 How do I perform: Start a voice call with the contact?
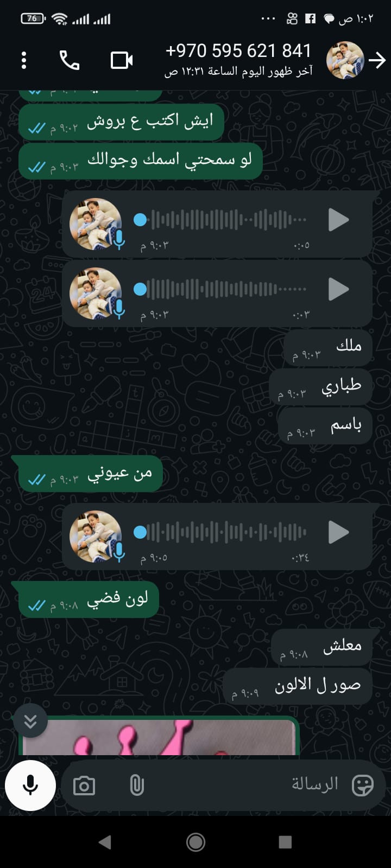coord(70,60)
